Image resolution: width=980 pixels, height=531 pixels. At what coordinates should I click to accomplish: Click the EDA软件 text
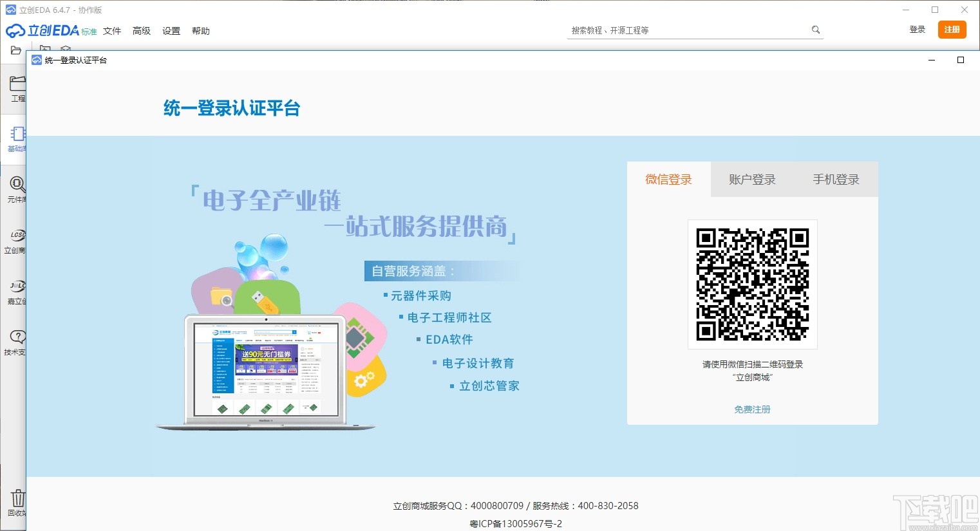click(x=449, y=339)
